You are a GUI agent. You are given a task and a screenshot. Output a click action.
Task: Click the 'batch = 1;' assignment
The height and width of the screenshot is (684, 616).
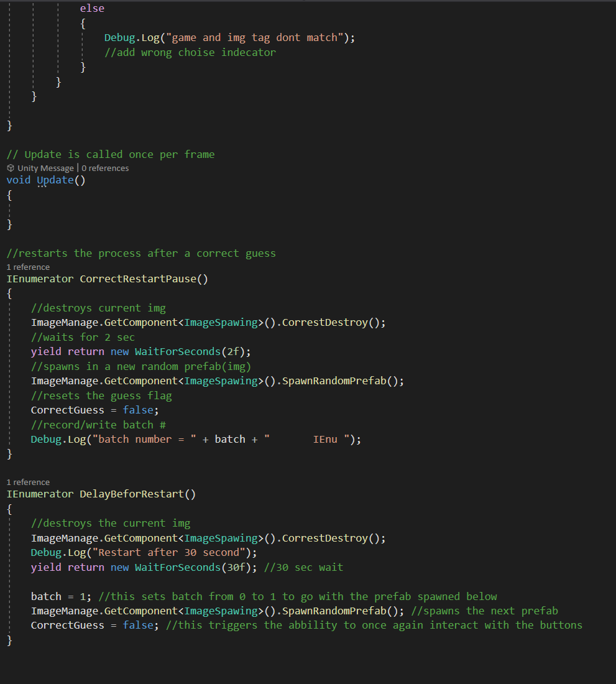62,597
